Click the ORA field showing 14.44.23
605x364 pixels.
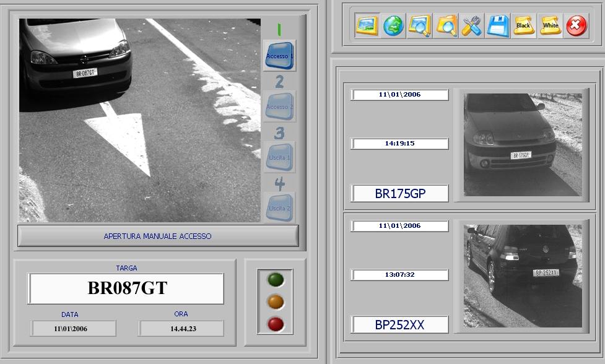(181, 328)
